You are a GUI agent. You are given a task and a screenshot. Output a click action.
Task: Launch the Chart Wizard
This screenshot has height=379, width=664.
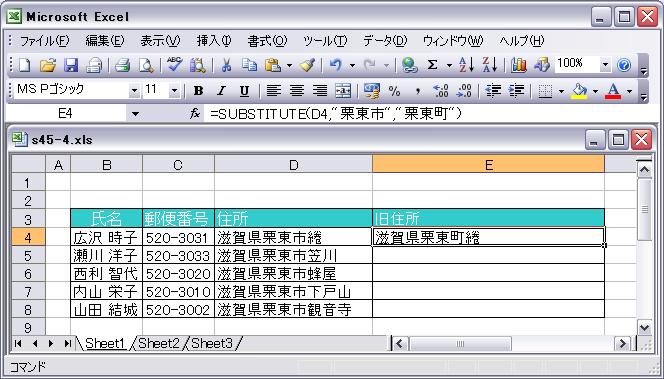click(x=518, y=65)
